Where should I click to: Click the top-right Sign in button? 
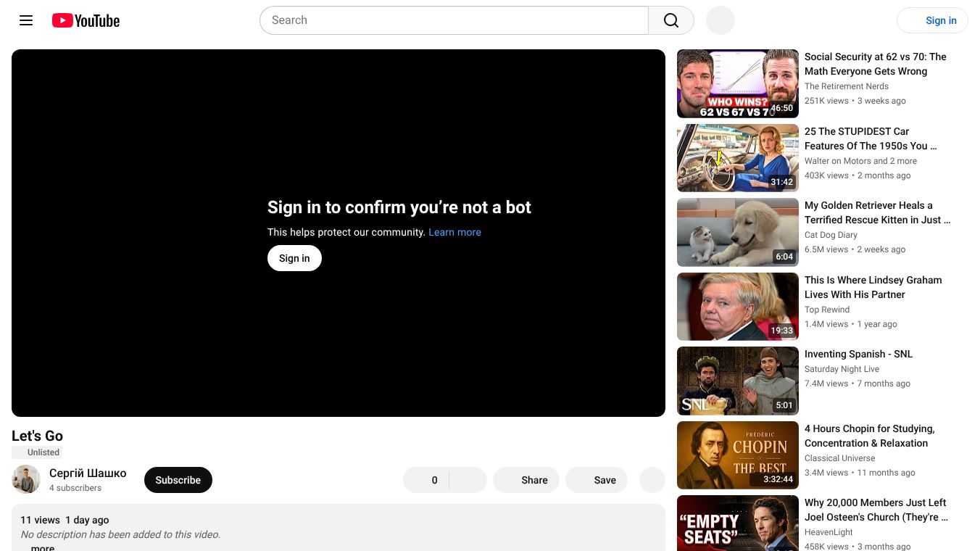(x=932, y=20)
